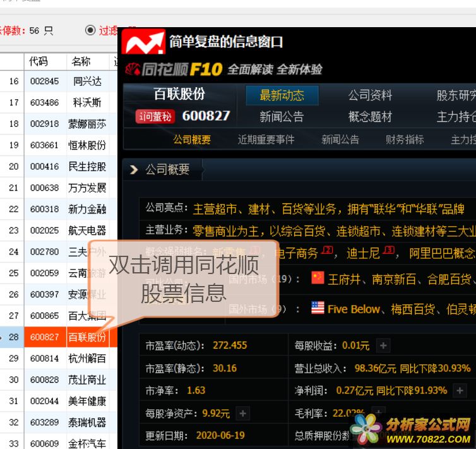The image size is (476, 449).
Task: Select row 29 杭州解百
Action: point(59,359)
